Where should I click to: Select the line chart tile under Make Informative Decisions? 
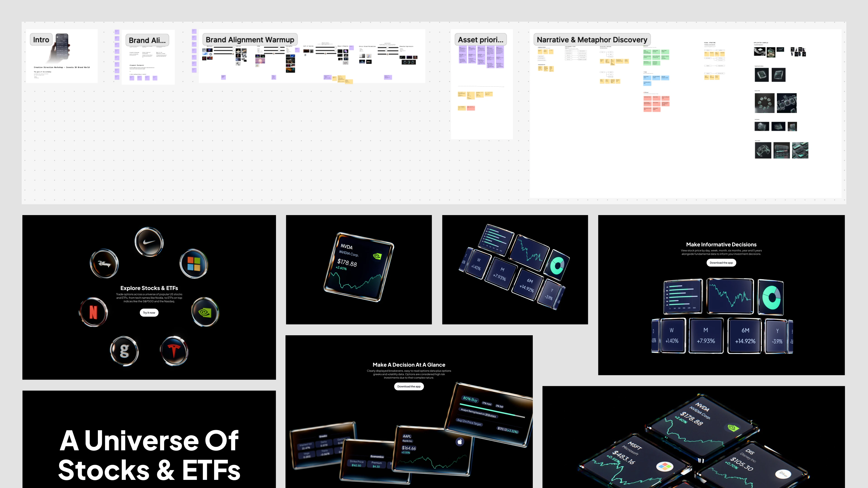pos(730,296)
